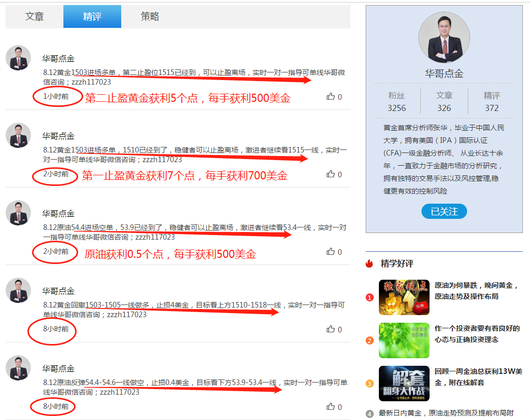Click author avatar on 黄金回撤1503-1505 post
This screenshot has width=530, height=420.
[x=18, y=290]
